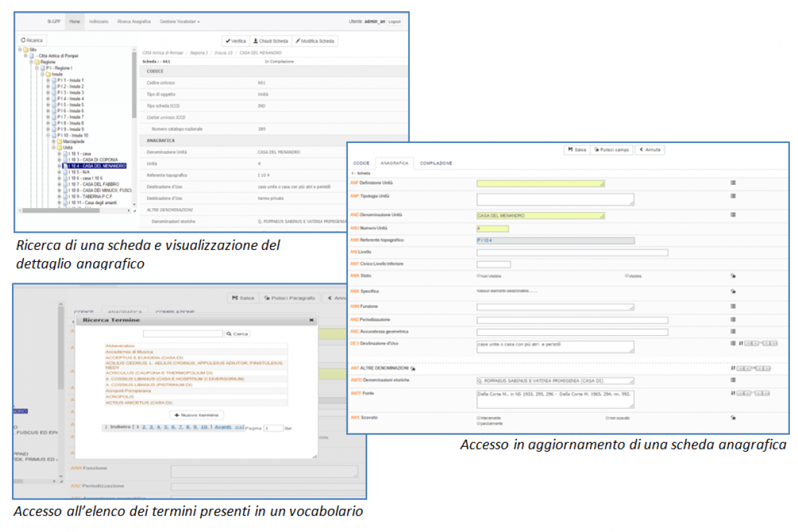Expand P I 9 - Insula 9 node
798x532 pixels.
point(48,129)
